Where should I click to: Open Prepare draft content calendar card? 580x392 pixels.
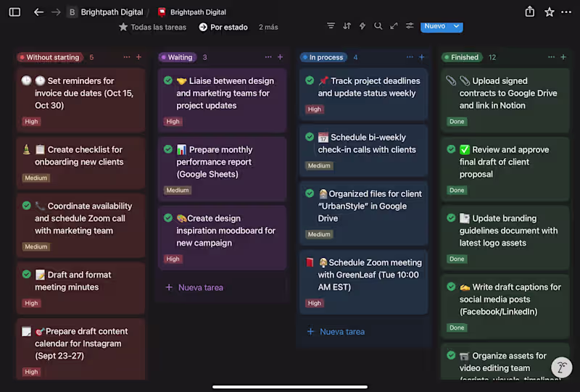(80, 349)
